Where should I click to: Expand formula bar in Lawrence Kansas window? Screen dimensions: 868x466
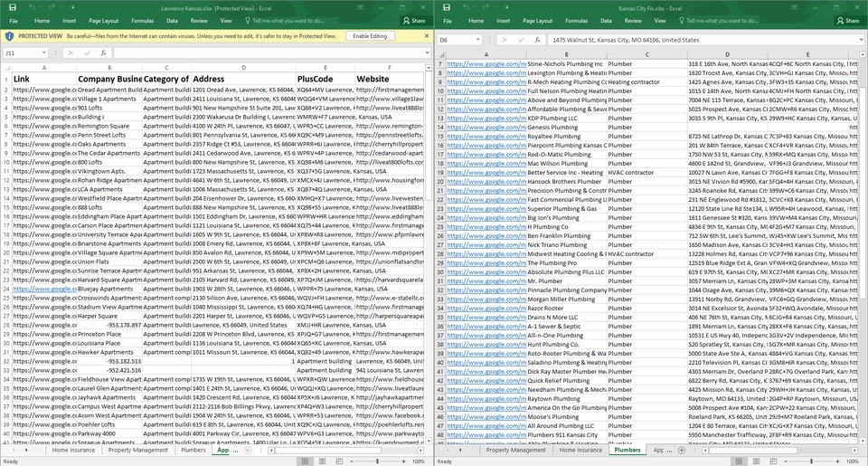pyautogui.click(x=428, y=53)
